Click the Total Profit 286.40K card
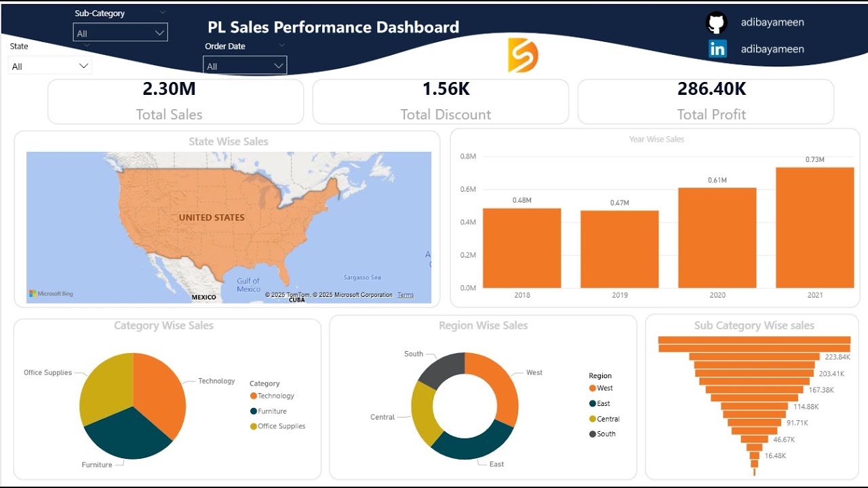The image size is (868, 488). click(706, 102)
